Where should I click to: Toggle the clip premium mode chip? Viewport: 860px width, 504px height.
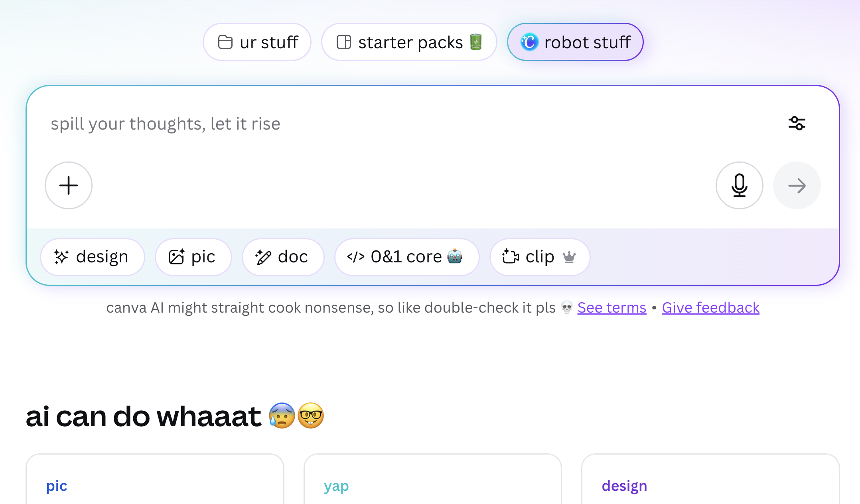(x=539, y=257)
